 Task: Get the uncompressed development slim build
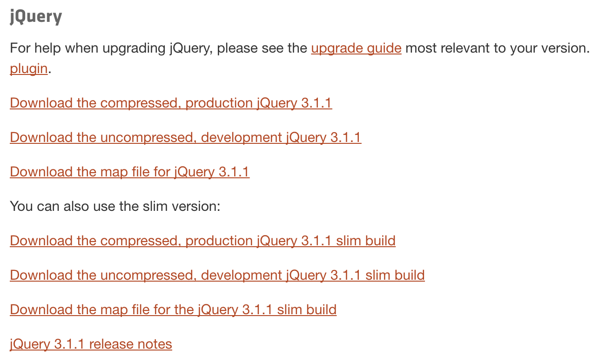click(217, 275)
